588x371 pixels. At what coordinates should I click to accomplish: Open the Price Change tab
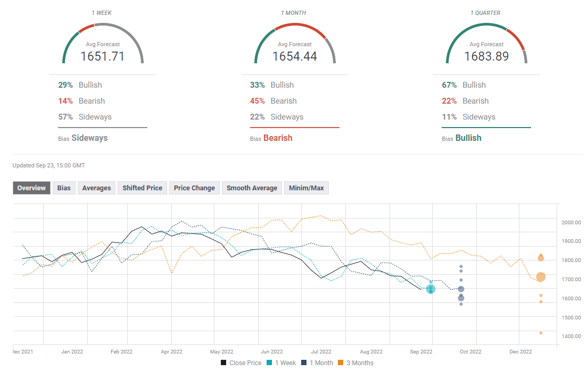[x=194, y=188]
